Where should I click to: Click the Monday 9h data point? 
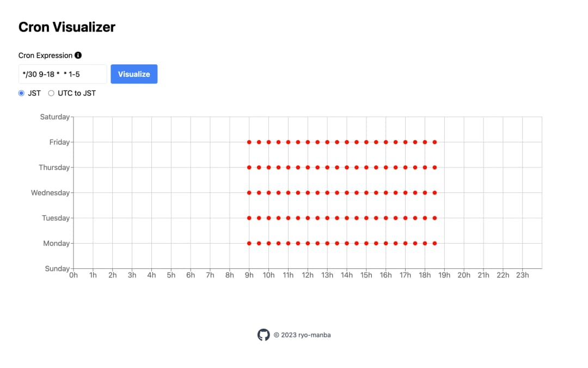tap(249, 243)
